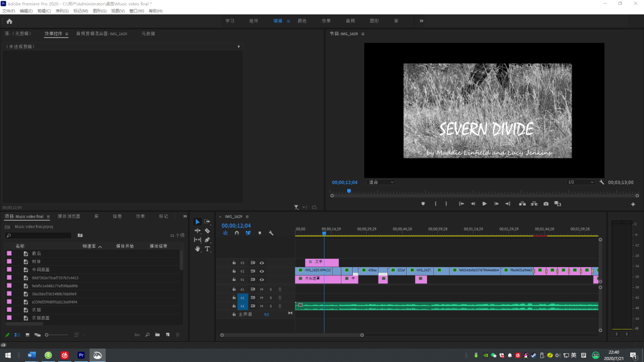Hide V3 track output with eye icon
644x362 pixels.
(x=262, y=263)
